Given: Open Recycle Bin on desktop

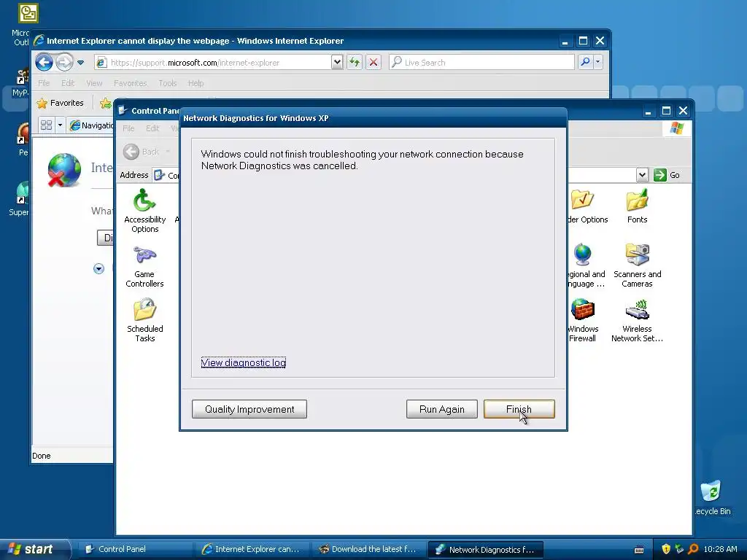Looking at the screenshot, I should (711, 497).
